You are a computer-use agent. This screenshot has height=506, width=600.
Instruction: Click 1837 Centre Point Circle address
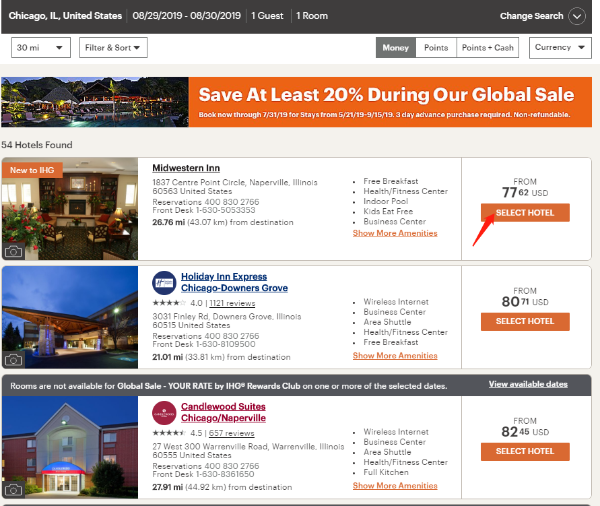point(235,186)
